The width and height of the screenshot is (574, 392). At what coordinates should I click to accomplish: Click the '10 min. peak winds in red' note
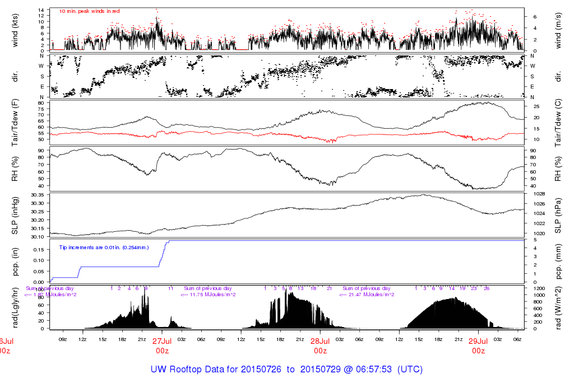click(x=89, y=11)
